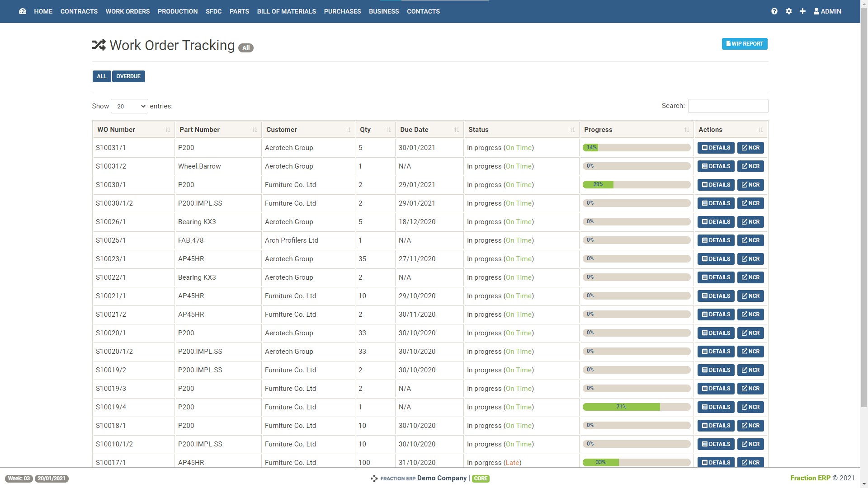Show all work orders with ALL filter
This screenshot has width=868, height=488.
tap(102, 76)
